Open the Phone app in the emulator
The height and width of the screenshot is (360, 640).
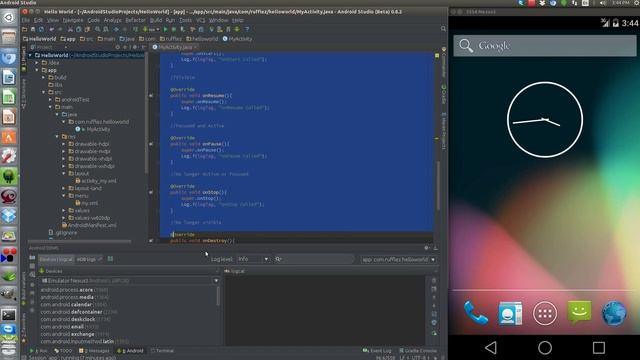(x=475, y=313)
